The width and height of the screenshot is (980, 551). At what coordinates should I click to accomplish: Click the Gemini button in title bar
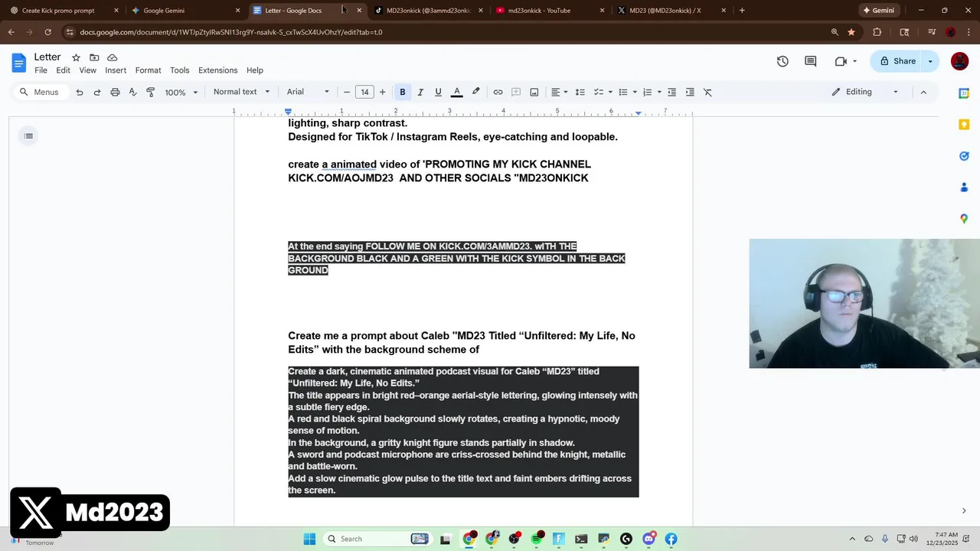(x=878, y=11)
